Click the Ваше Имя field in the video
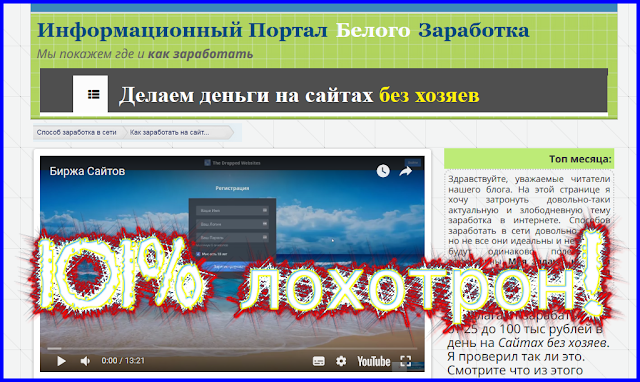This screenshot has height=382, width=640. click(232, 211)
